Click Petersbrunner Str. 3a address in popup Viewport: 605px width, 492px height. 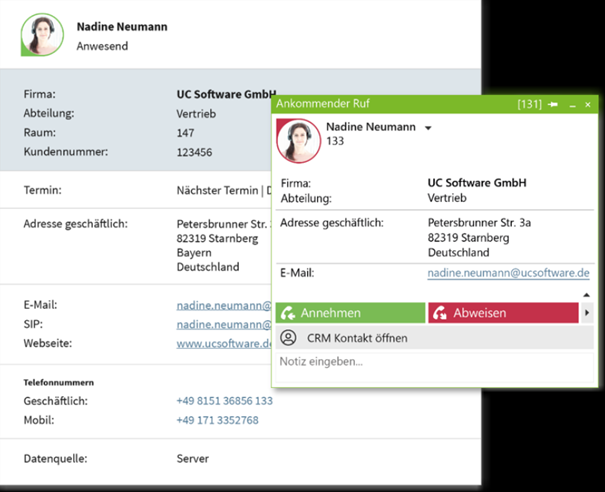[479, 223]
